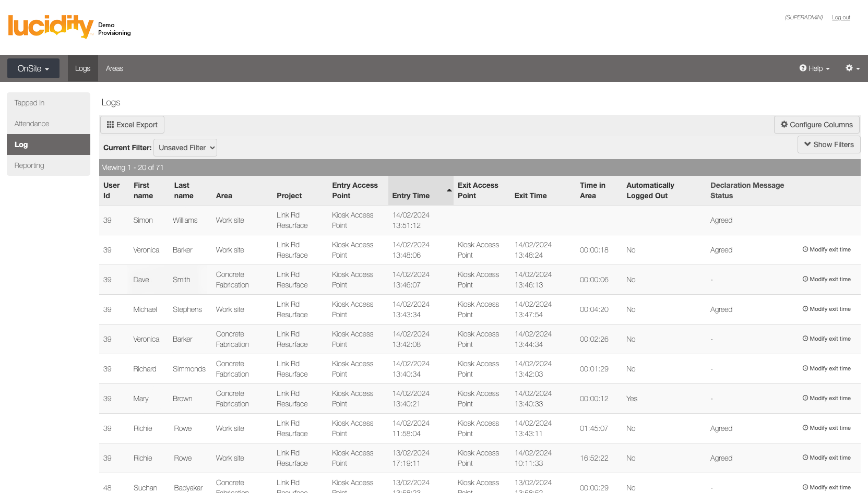868x493 pixels.
Task: Click the Log out link
Action: tap(840, 18)
